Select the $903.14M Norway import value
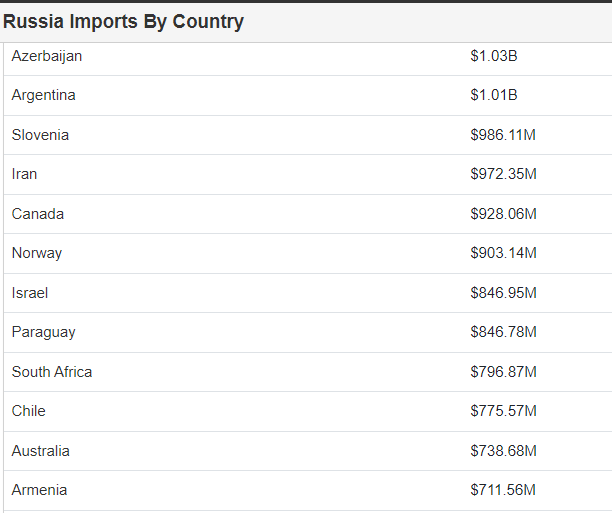612x513 pixels. [x=503, y=253]
